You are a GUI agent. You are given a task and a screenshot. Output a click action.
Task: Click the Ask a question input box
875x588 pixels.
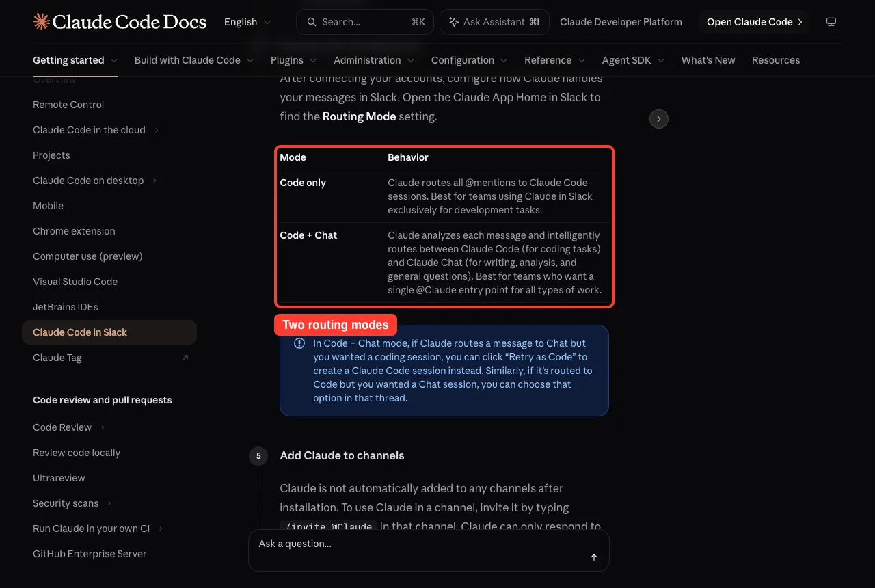[x=429, y=550]
